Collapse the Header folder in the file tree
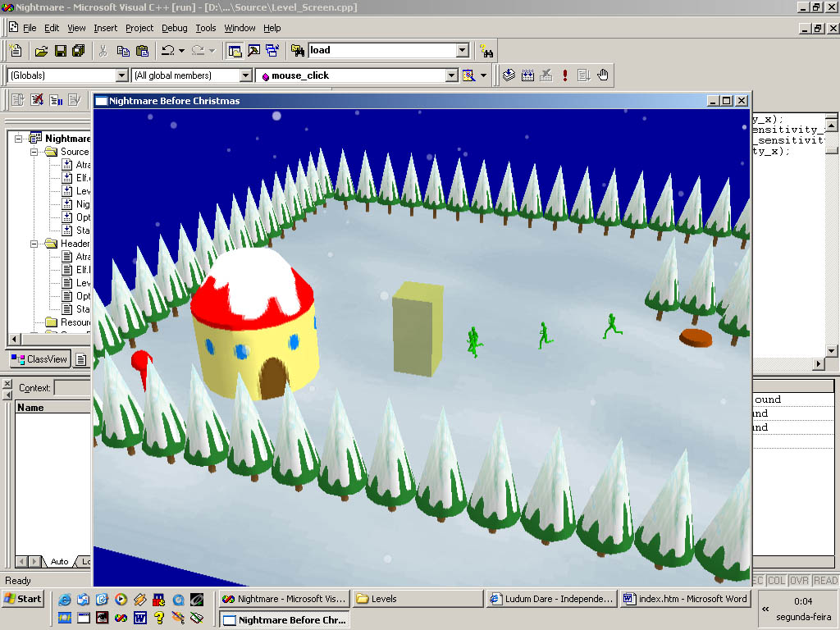Image resolution: width=840 pixels, height=630 pixels. click(x=34, y=244)
